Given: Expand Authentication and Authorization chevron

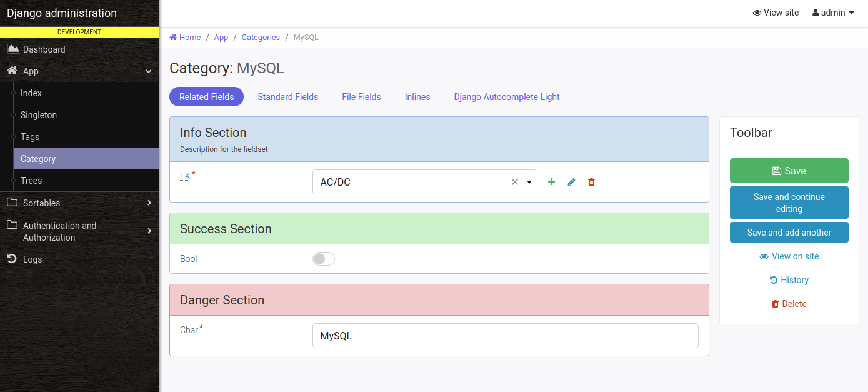Looking at the screenshot, I should [149, 231].
